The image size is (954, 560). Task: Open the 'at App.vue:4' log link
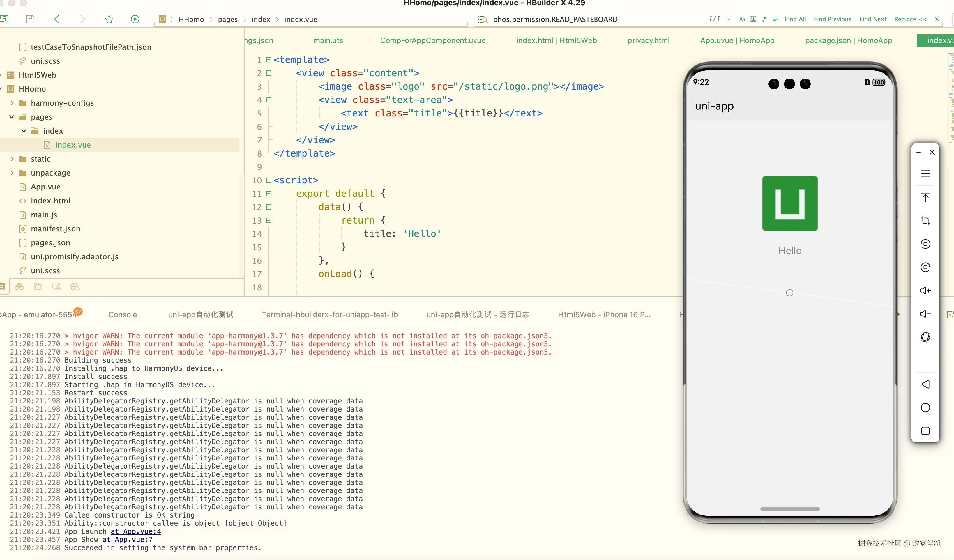pos(135,531)
